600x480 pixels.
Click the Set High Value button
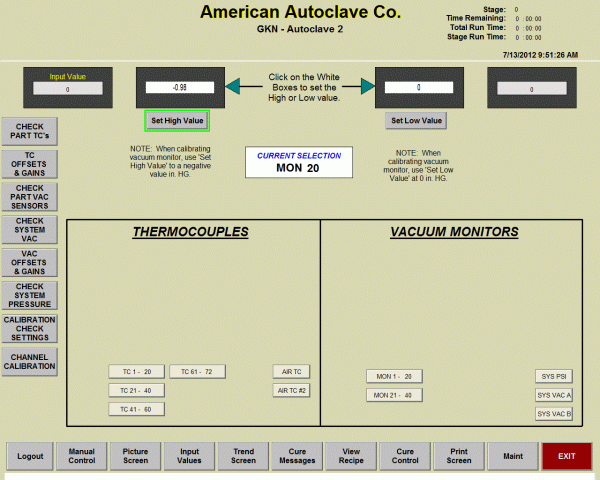176,120
